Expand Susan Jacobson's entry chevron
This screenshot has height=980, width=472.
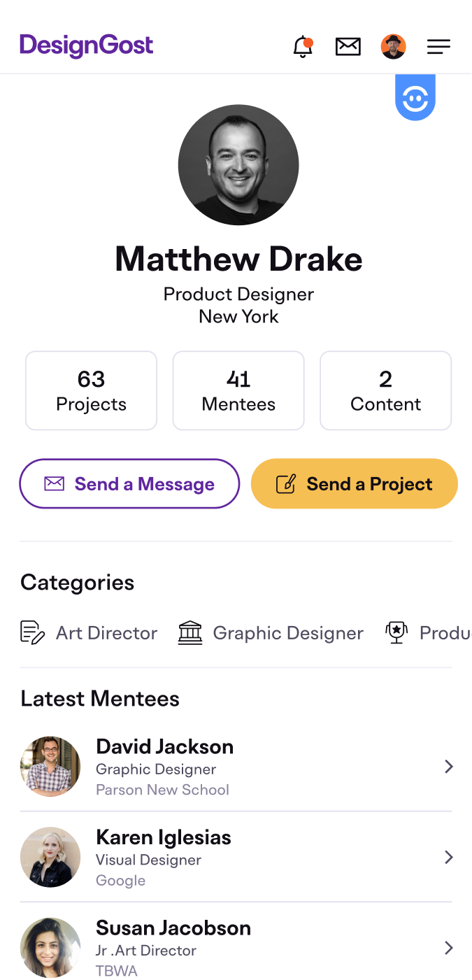click(x=449, y=948)
